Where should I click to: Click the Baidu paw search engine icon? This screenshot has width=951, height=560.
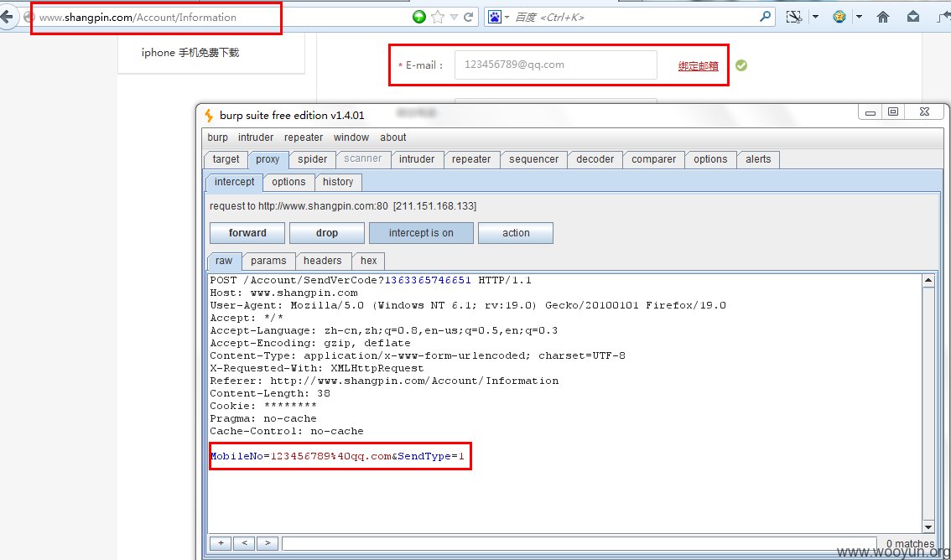pyautogui.click(x=495, y=17)
